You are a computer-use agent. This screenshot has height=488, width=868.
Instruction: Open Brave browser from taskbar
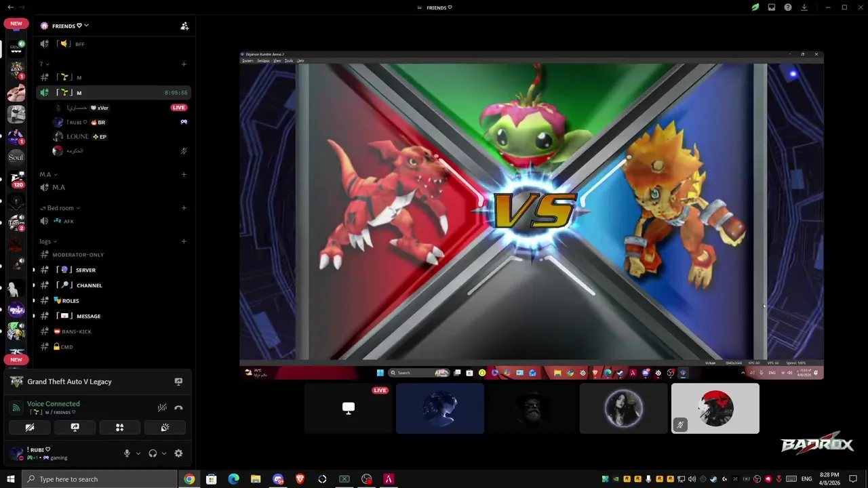[x=300, y=479]
